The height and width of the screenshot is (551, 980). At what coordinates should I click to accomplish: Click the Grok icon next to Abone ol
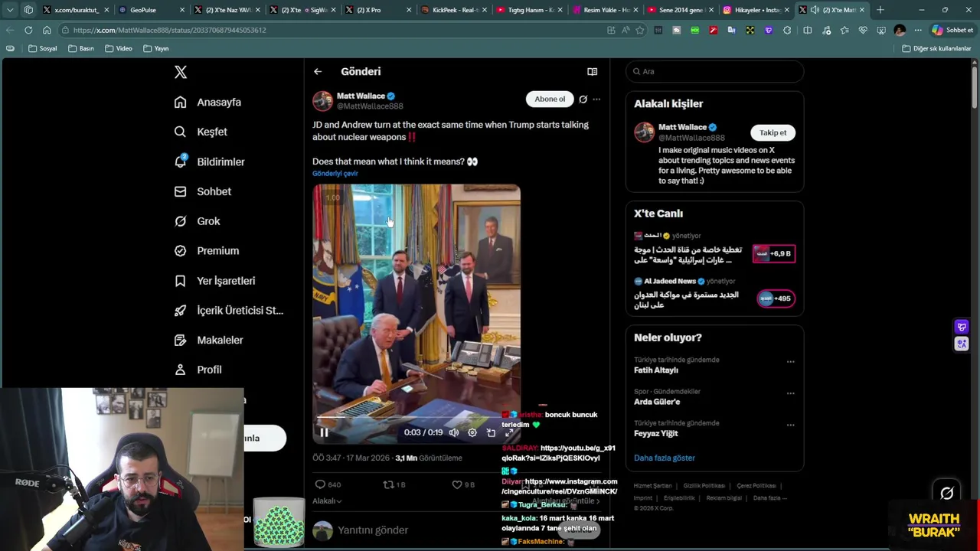[583, 99]
